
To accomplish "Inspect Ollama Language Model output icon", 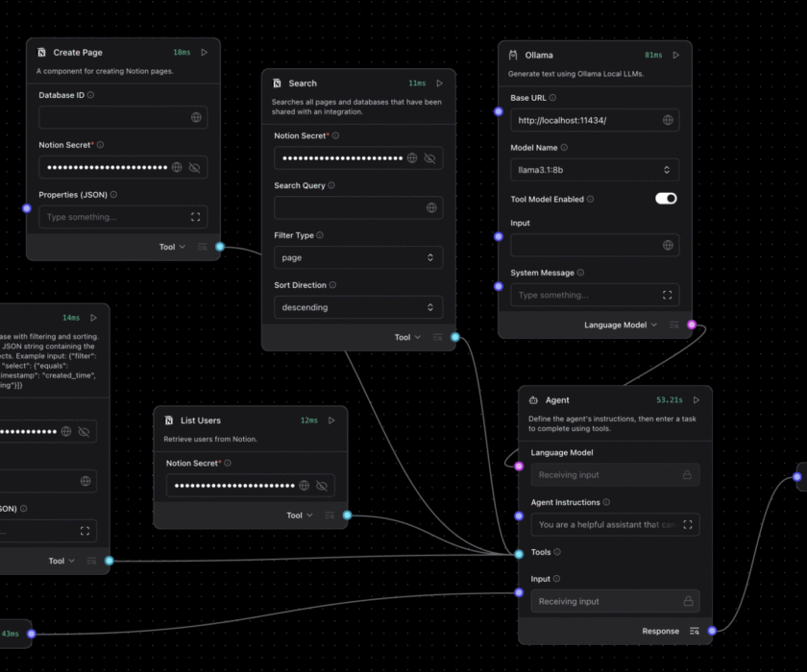I will pos(673,324).
